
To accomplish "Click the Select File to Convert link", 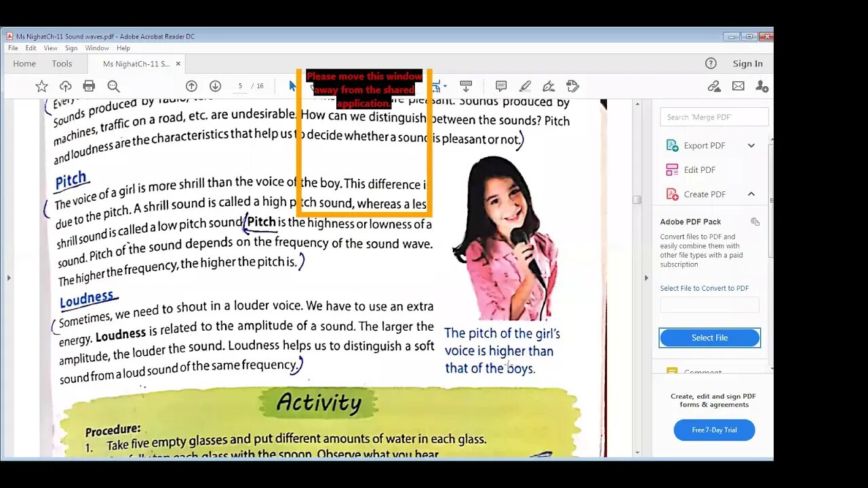I will coord(705,288).
